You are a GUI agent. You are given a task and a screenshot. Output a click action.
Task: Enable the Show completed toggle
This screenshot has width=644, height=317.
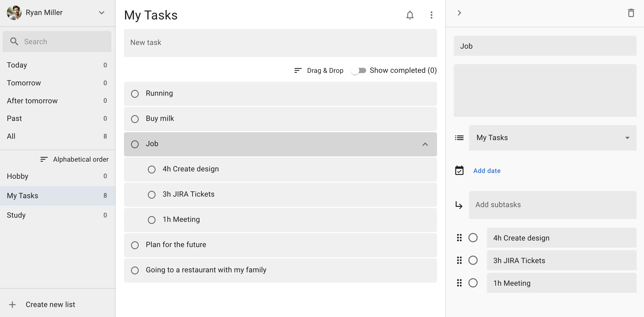pyautogui.click(x=359, y=70)
